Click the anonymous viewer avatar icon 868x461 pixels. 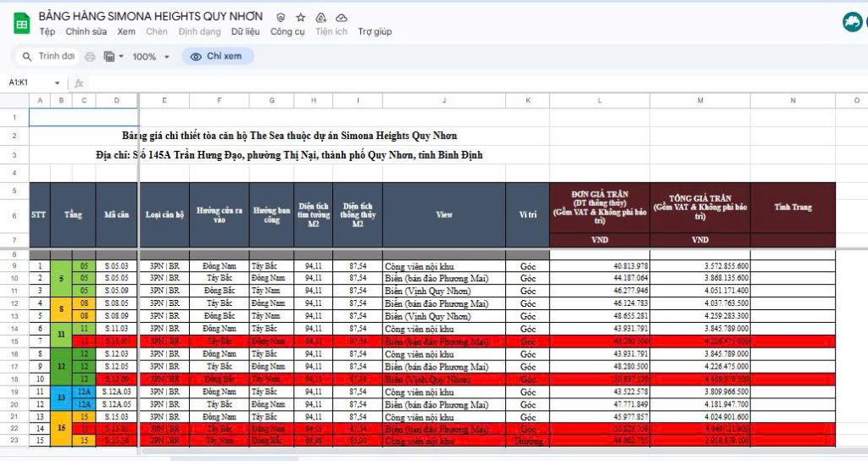[x=851, y=24]
